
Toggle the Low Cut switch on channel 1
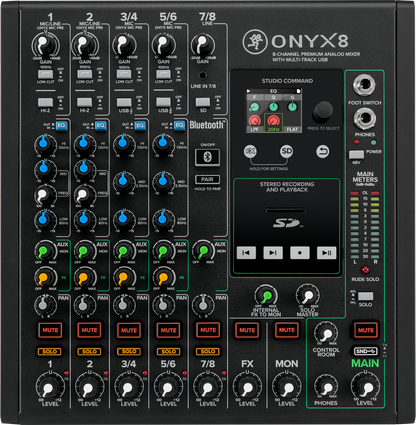[45, 74]
